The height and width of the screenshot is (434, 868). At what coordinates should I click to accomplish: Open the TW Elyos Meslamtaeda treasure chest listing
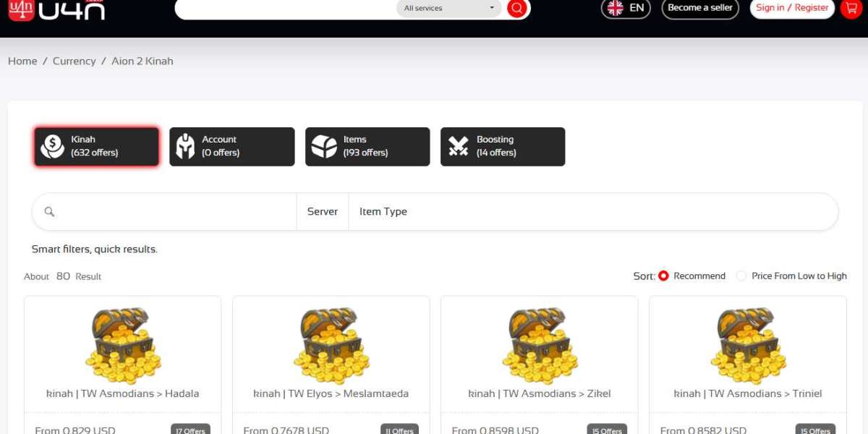coord(331,346)
